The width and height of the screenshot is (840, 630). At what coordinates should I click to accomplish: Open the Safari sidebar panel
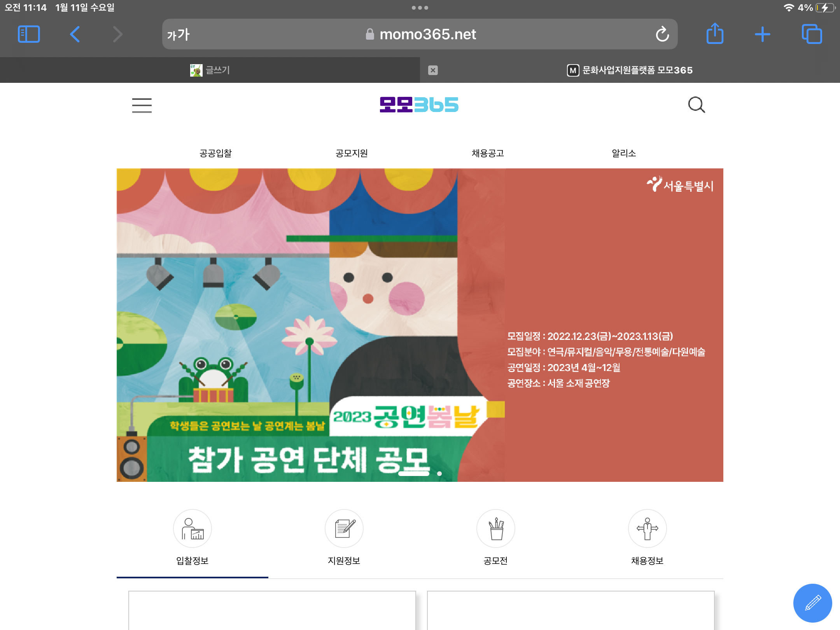[x=29, y=34]
